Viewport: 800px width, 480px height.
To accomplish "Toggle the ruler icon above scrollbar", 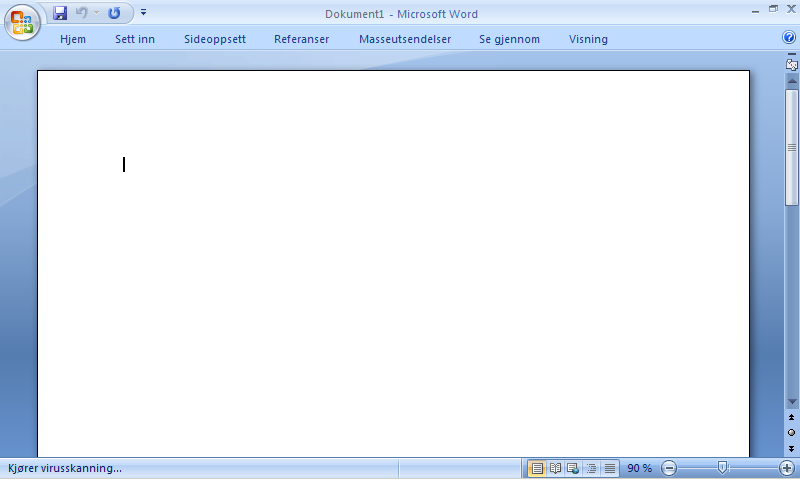I will click(x=792, y=65).
